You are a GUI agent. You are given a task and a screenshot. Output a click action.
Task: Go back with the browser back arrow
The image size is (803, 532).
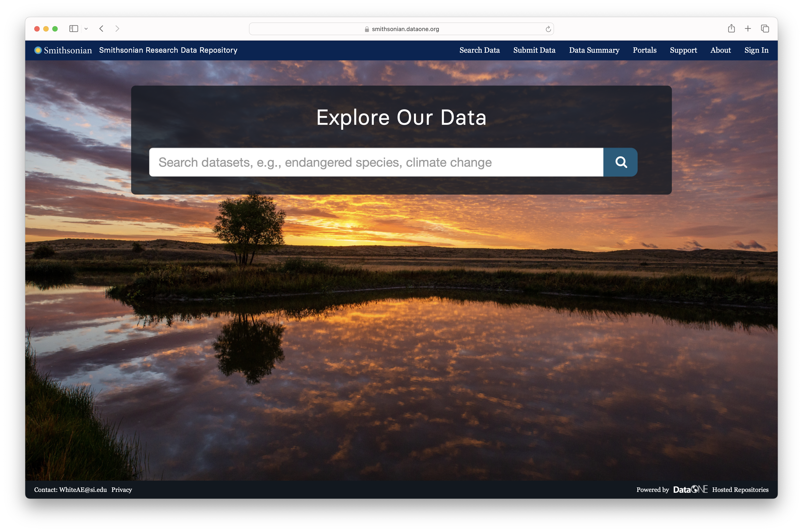(101, 29)
